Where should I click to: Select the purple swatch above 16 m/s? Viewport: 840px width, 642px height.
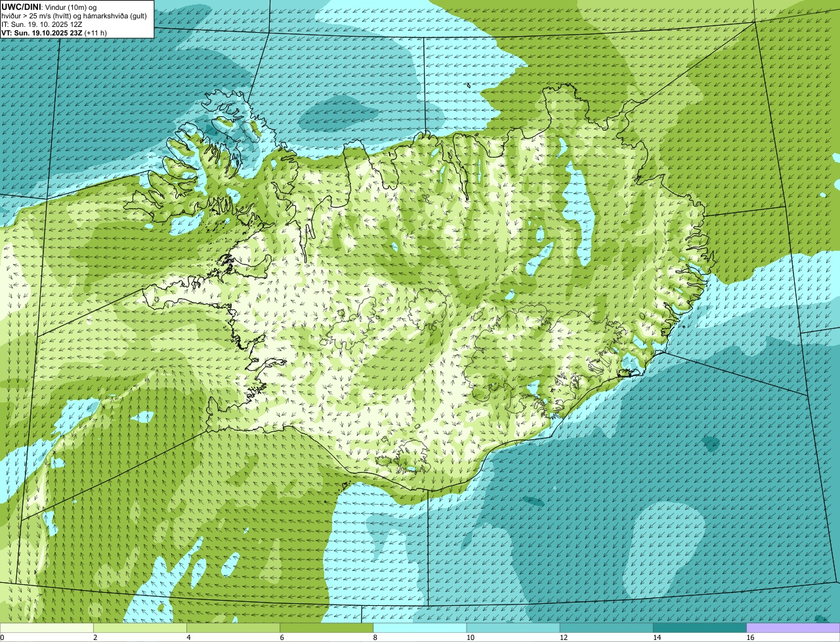(x=793, y=628)
